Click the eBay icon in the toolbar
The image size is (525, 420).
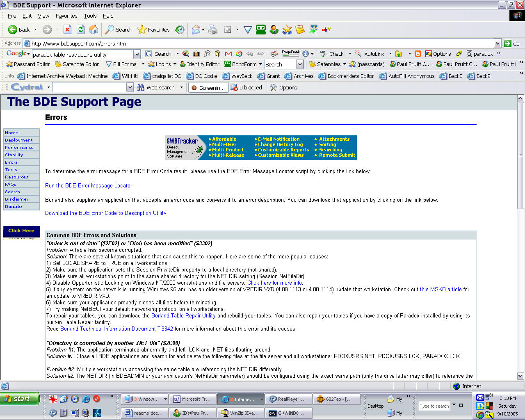coord(326,30)
